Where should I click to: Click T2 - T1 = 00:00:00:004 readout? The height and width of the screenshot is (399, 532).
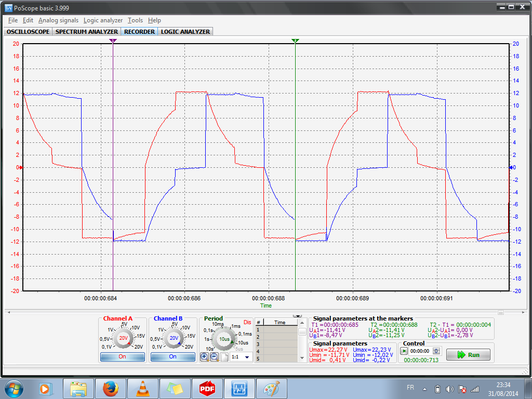tap(460, 325)
